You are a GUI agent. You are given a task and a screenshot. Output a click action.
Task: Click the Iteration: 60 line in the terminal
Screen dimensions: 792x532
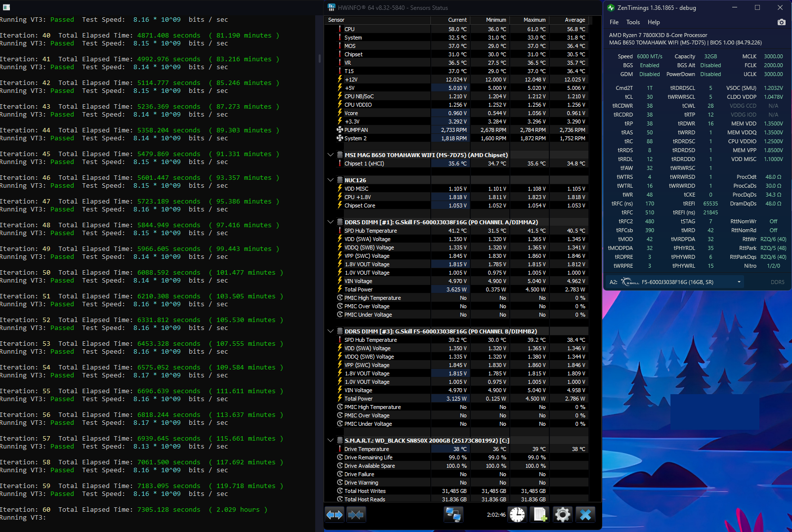tap(134, 510)
